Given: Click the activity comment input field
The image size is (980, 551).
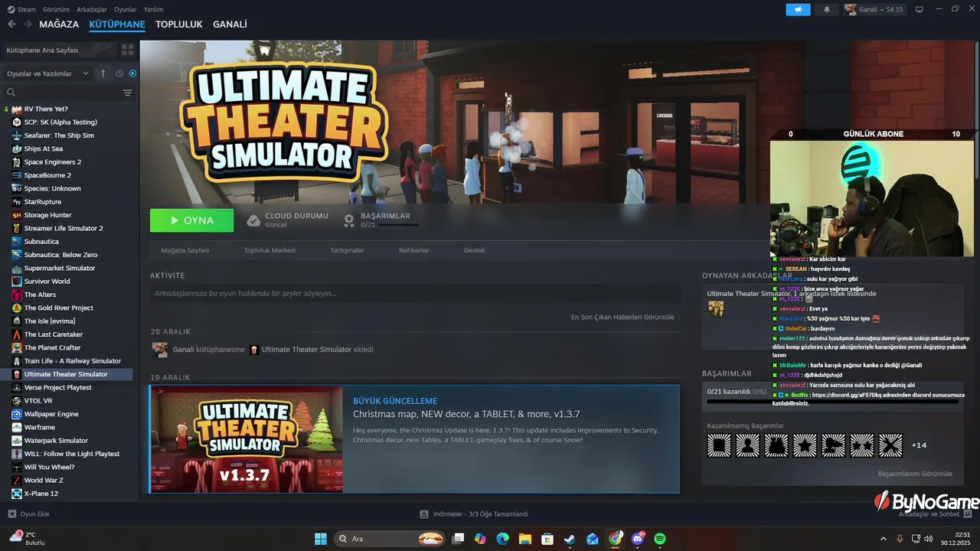Looking at the screenshot, I should [x=415, y=293].
